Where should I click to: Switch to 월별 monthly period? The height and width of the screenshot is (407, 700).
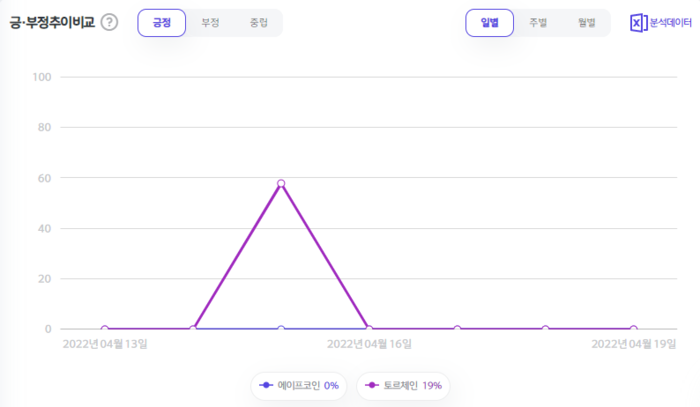pyautogui.click(x=586, y=22)
